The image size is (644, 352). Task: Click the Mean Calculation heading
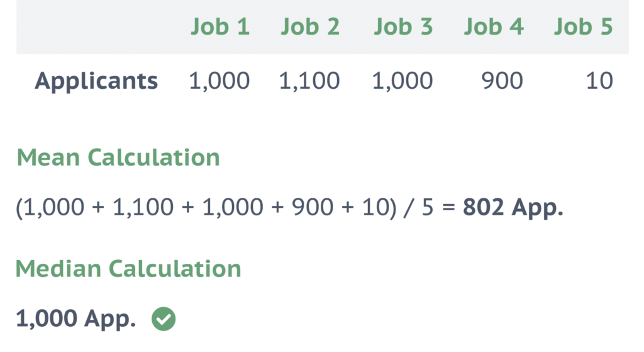click(x=118, y=157)
